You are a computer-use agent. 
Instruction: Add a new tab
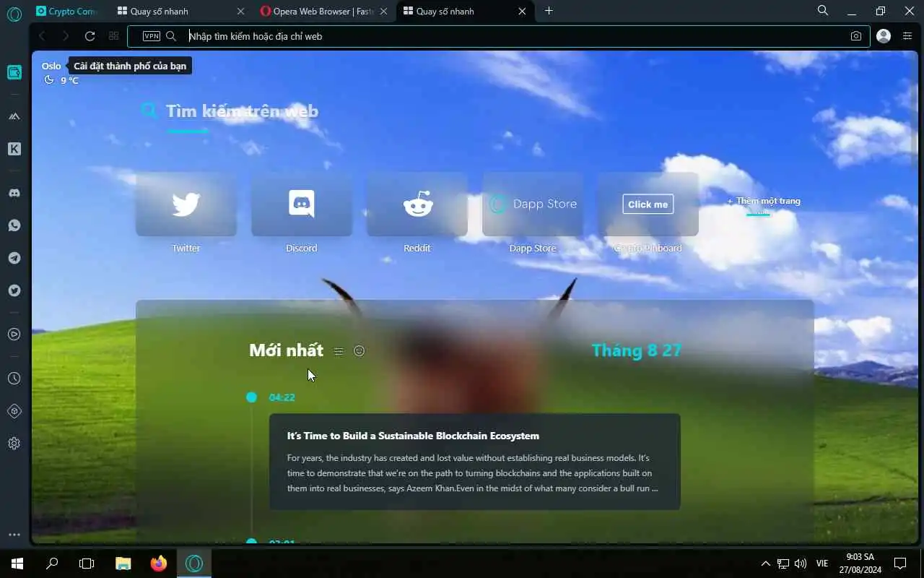tap(549, 11)
